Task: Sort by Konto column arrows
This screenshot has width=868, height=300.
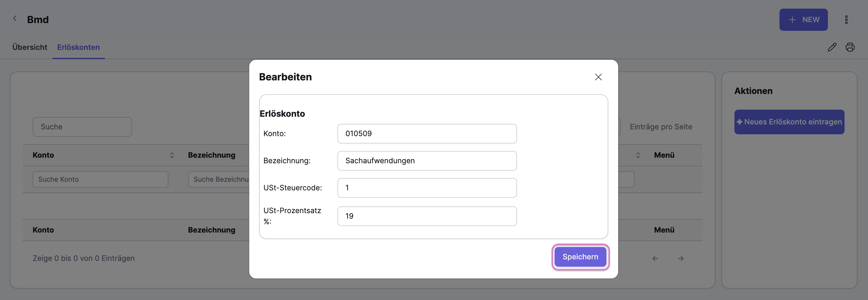Action: [172, 155]
